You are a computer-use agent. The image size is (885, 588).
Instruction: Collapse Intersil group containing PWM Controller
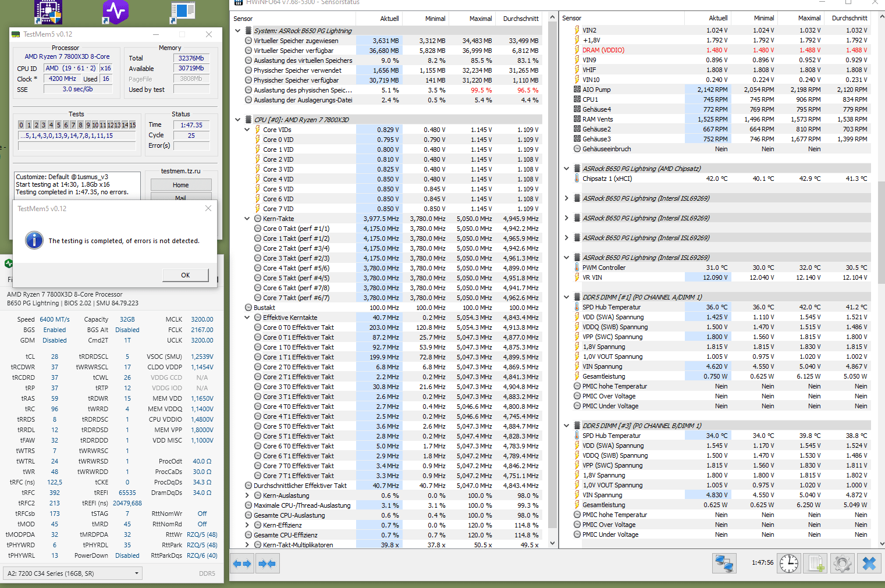pyautogui.click(x=567, y=258)
